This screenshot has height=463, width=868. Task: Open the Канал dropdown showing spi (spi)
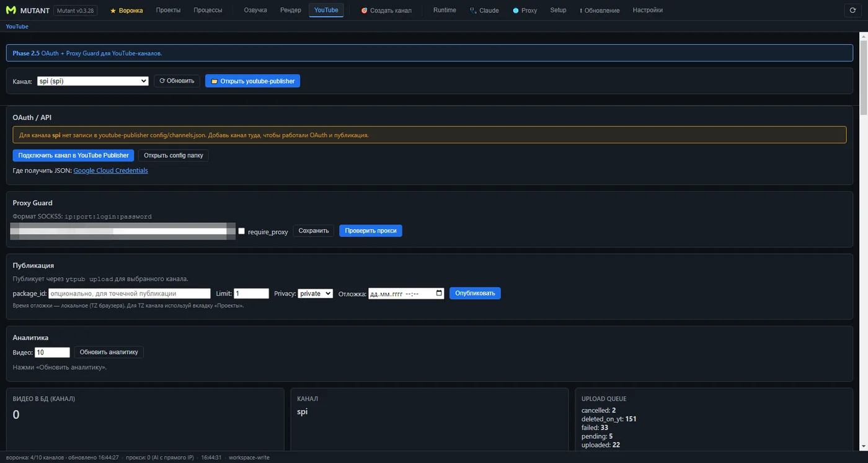click(92, 81)
